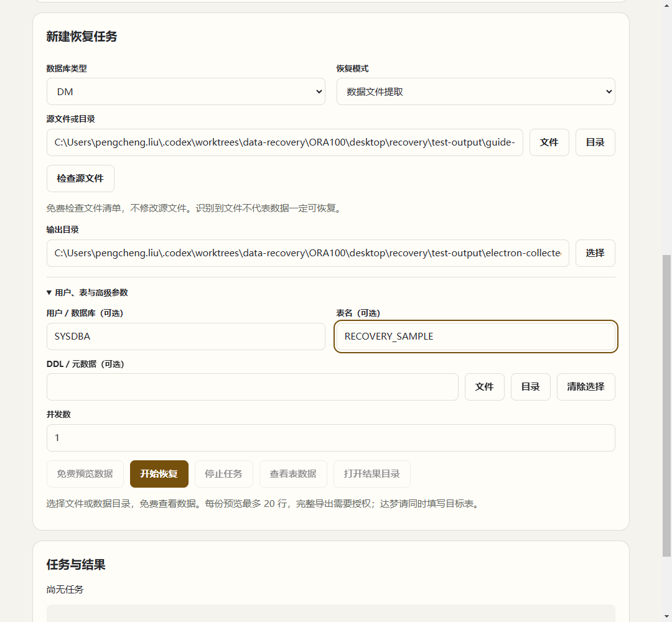Screen dimensions: 672x622
Task: Click the 文件 button beside 源文件或目录
Action: pyautogui.click(x=549, y=142)
